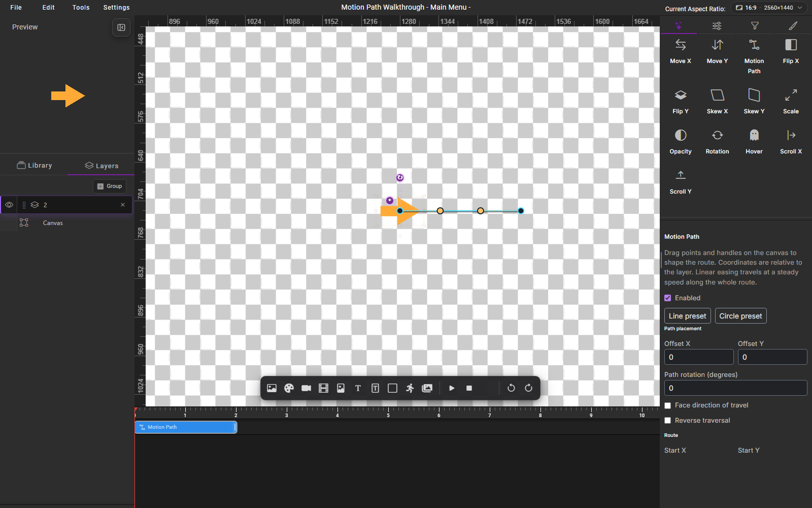Choose the Motion Path animation
The image size is (812, 508).
pyautogui.click(x=754, y=56)
